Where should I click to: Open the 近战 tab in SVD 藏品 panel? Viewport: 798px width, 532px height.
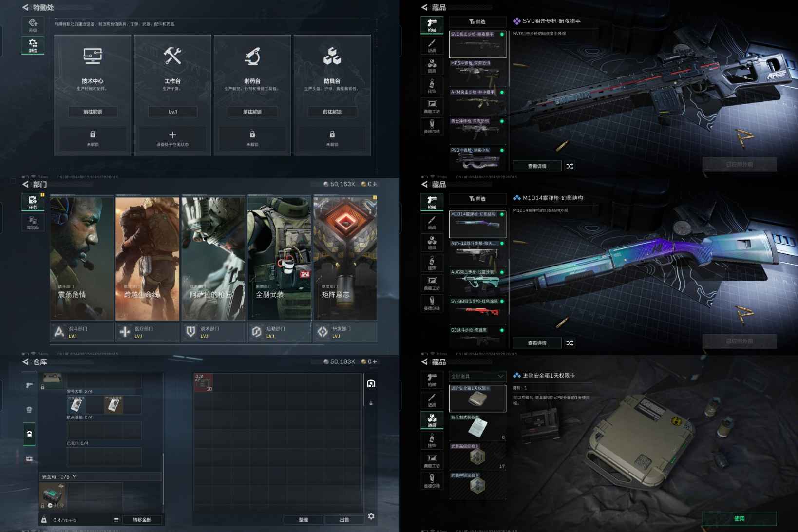(432, 46)
